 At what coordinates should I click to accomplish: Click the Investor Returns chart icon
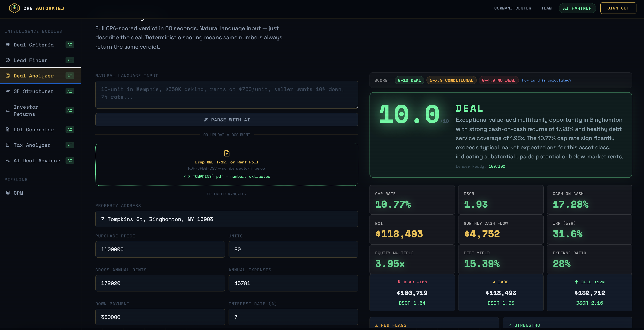[8, 110]
